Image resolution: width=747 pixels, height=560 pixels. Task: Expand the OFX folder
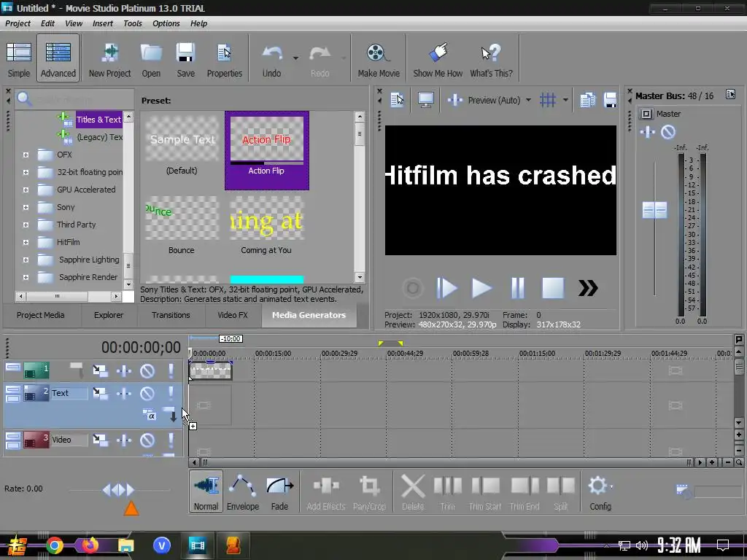coord(26,155)
